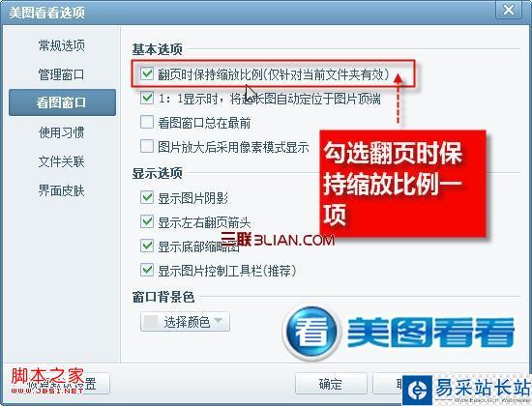The image size is (532, 406).
Task: Click the restore default settings button
Action: tap(58, 384)
